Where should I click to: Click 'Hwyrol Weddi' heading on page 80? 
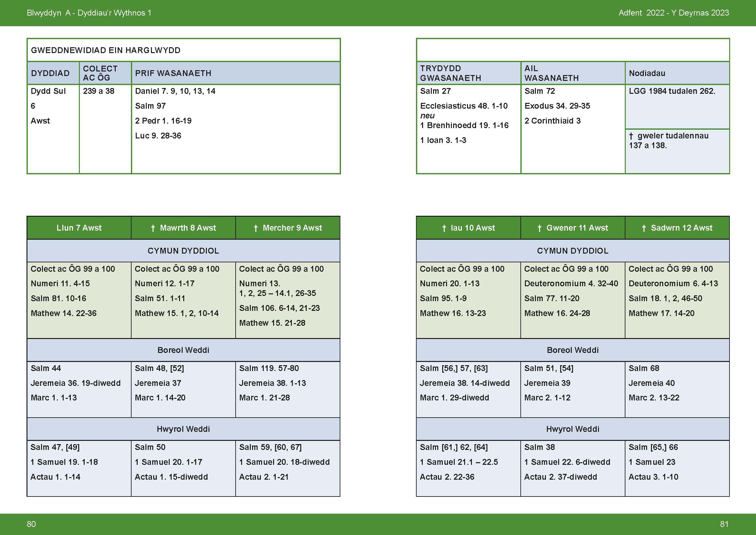click(183, 429)
